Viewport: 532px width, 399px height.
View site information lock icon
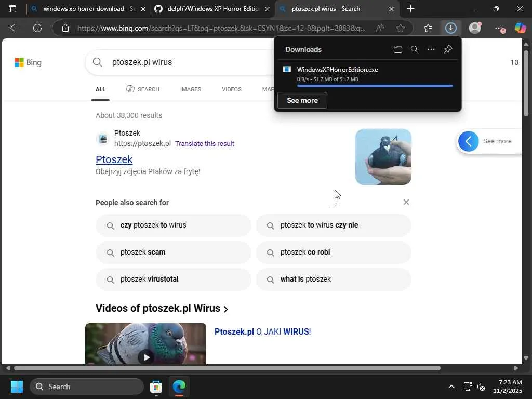(x=65, y=28)
